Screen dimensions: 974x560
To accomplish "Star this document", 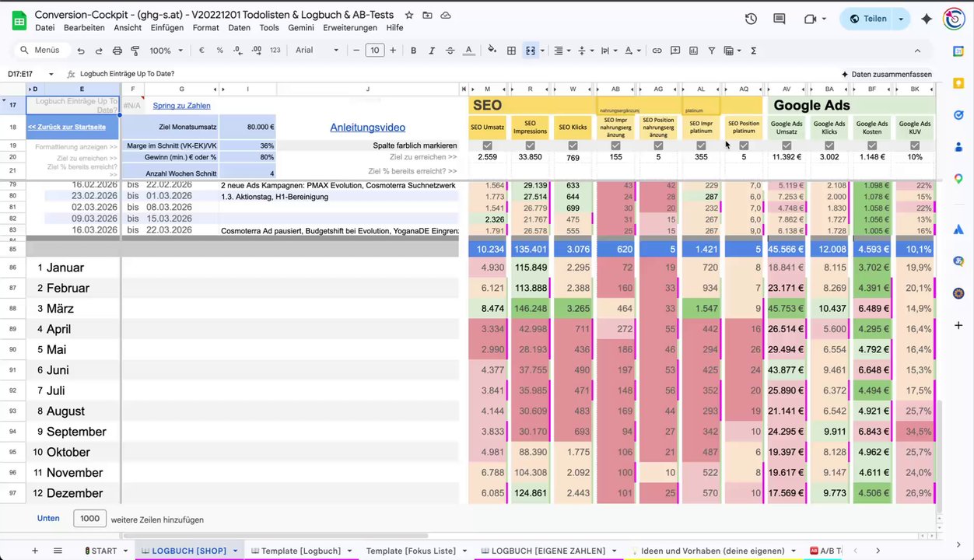I will coord(409,16).
